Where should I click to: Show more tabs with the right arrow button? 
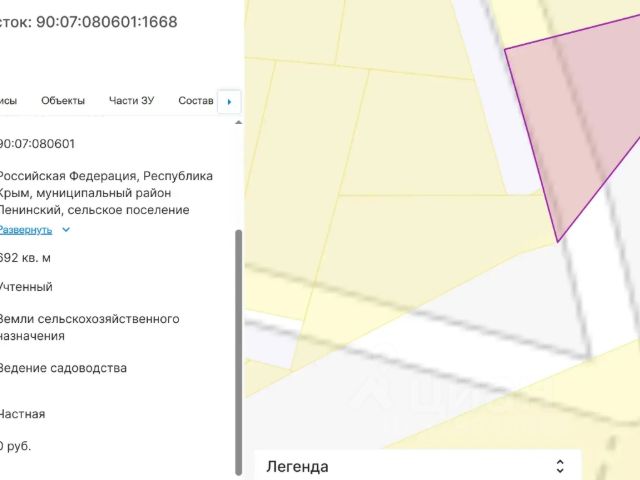[x=229, y=102]
